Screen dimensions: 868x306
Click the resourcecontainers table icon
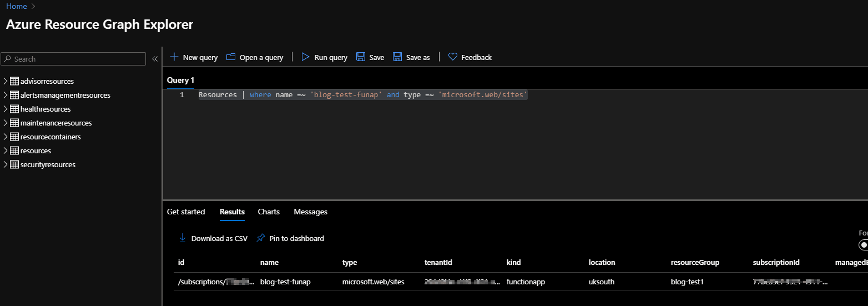click(14, 137)
